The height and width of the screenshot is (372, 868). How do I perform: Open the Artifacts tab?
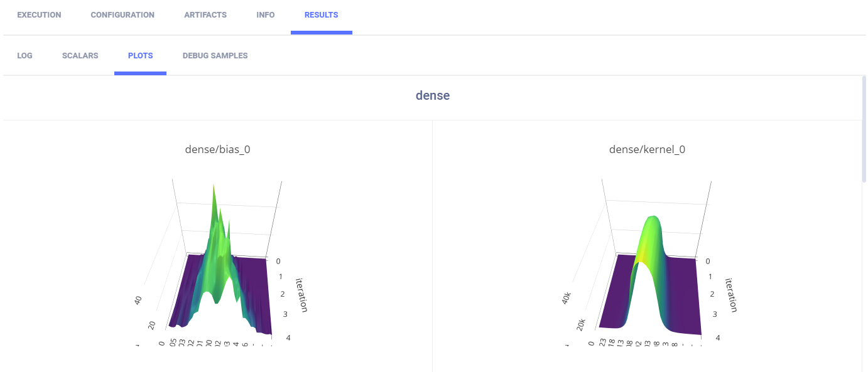pyautogui.click(x=205, y=15)
